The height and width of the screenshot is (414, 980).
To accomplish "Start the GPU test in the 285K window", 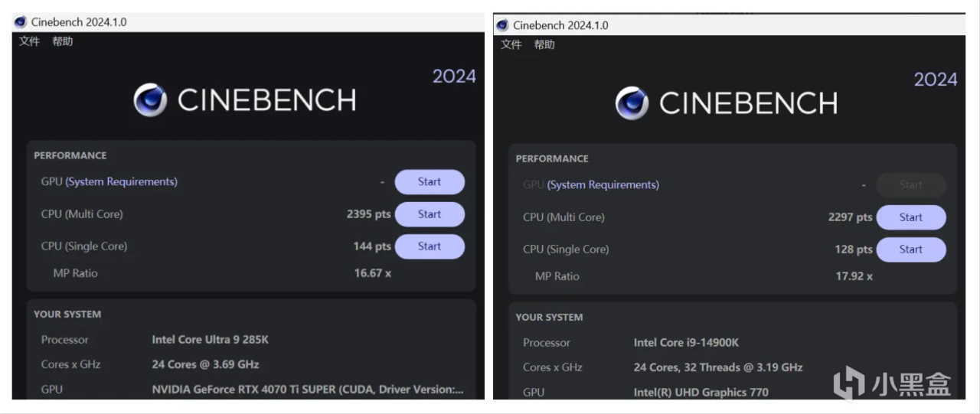I will click(429, 182).
